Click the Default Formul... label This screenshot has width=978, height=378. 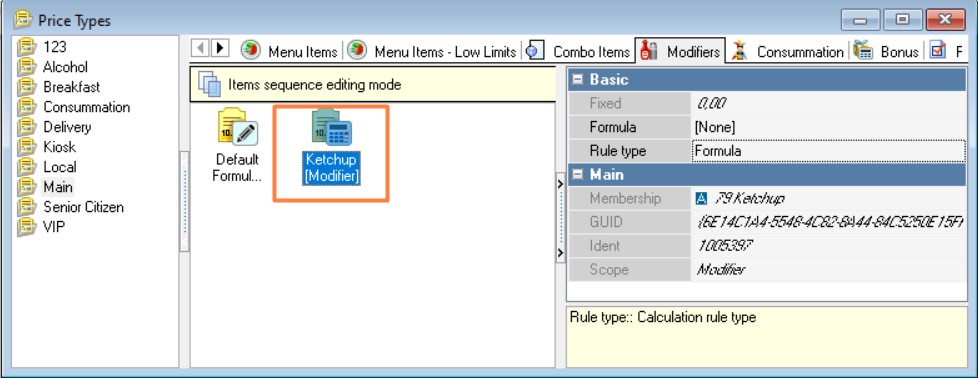click(x=237, y=168)
